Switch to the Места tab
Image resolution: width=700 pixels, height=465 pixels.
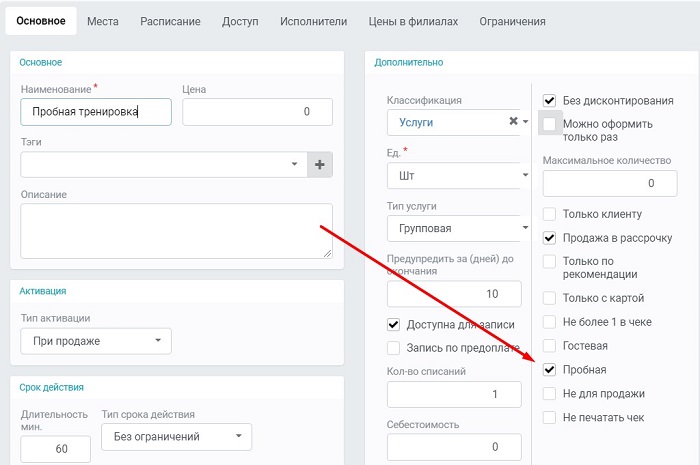point(103,21)
